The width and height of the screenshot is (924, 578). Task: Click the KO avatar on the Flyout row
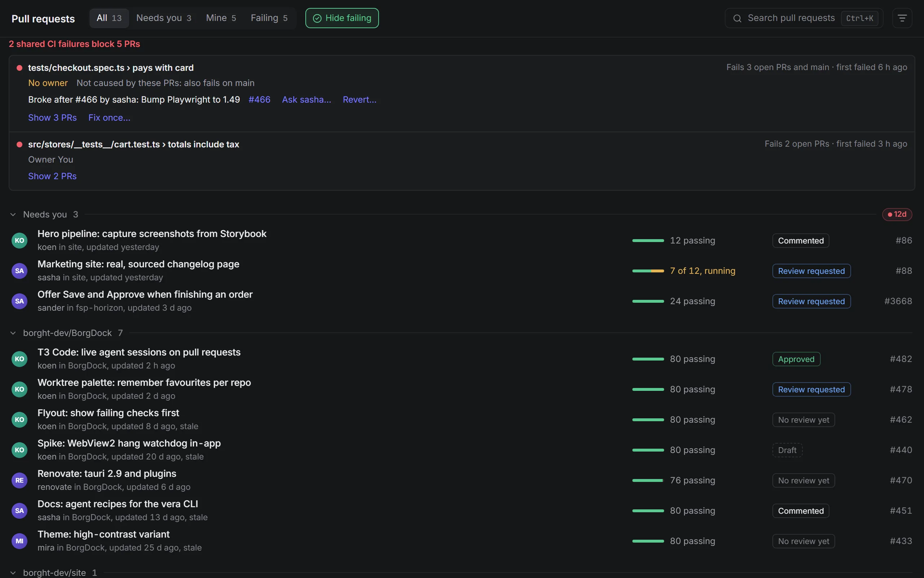coord(19,419)
